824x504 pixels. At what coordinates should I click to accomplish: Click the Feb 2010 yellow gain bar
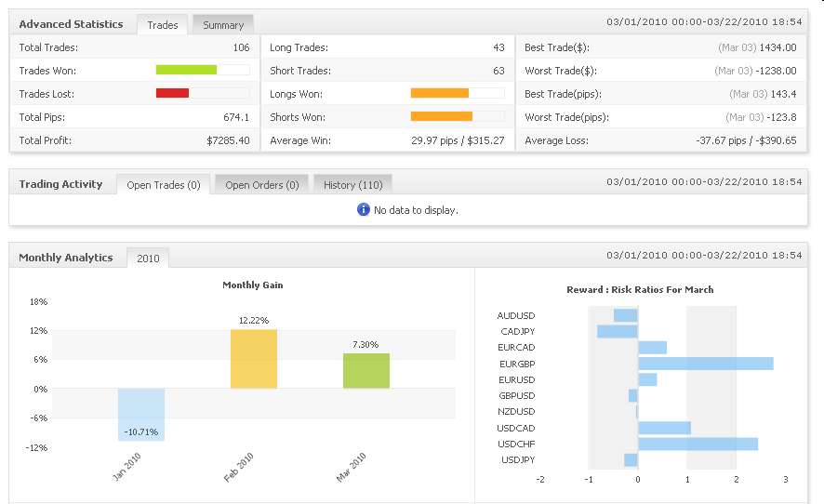click(254, 359)
